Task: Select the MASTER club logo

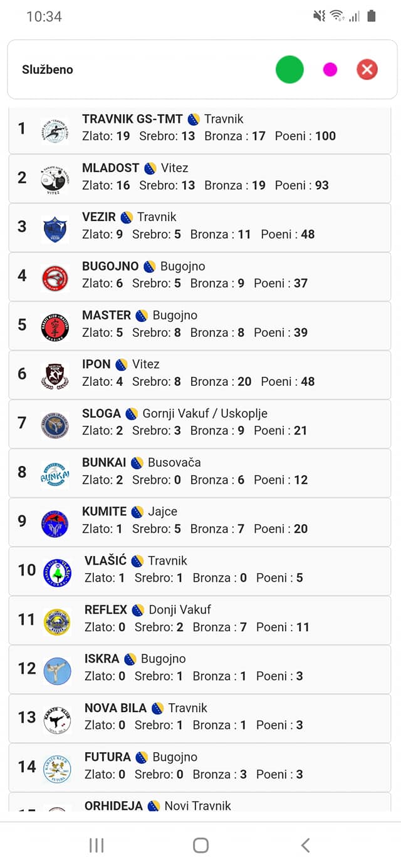Action: [55, 327]
